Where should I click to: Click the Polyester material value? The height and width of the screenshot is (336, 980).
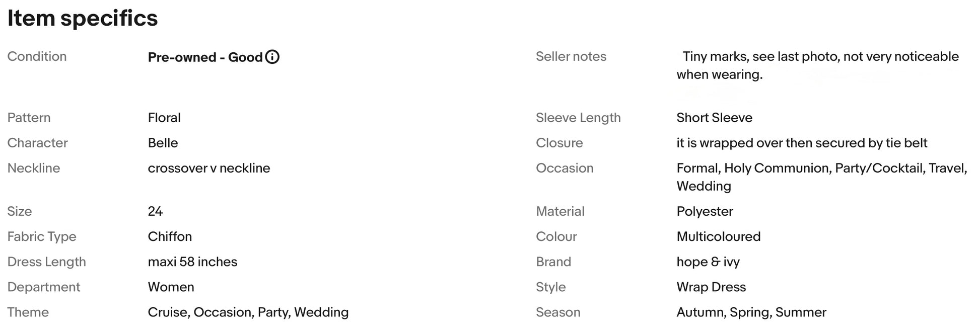point(705,211)
